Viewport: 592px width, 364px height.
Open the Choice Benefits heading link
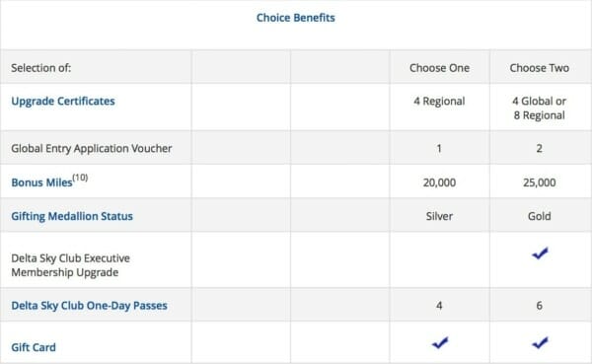coord(296,18)
